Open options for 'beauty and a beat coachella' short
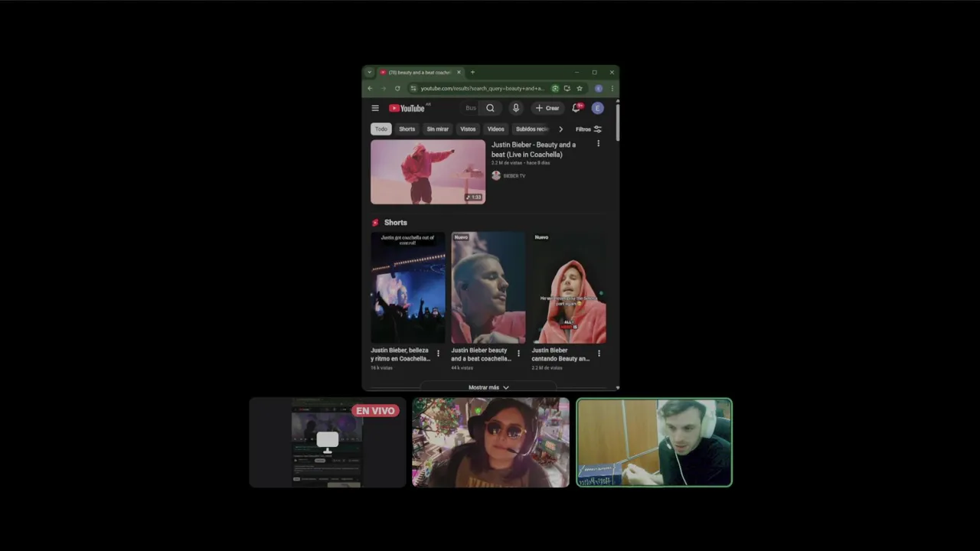This screenshot has width=980, height=551. pos(518,354)
